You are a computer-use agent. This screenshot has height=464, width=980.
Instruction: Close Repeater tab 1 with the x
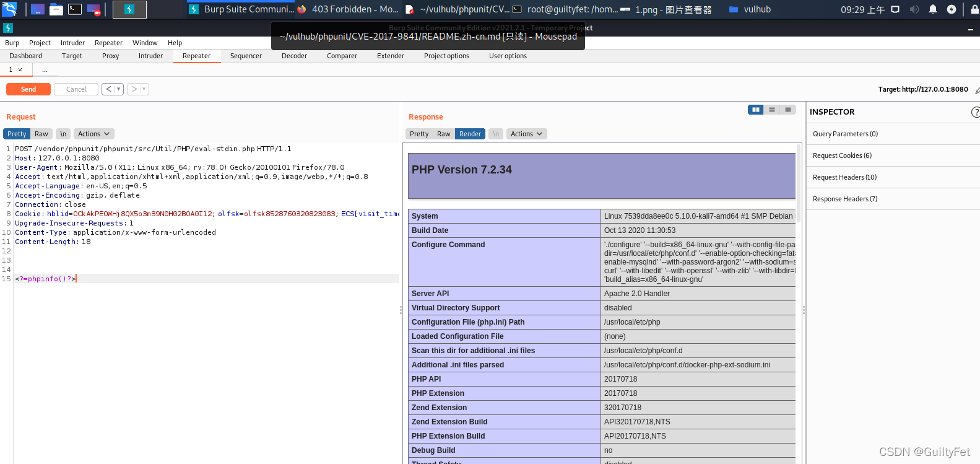click(x=20, y=70)
